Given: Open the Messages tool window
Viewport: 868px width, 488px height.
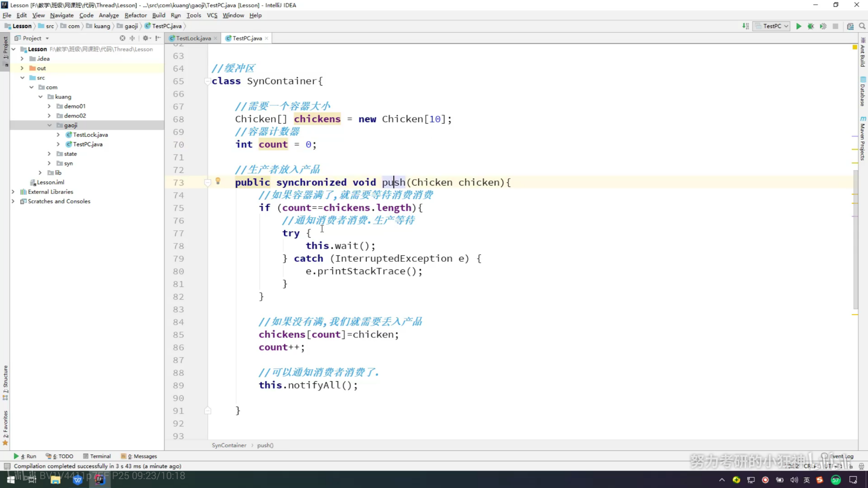Looking at the screenshot, I should (139, 456).
